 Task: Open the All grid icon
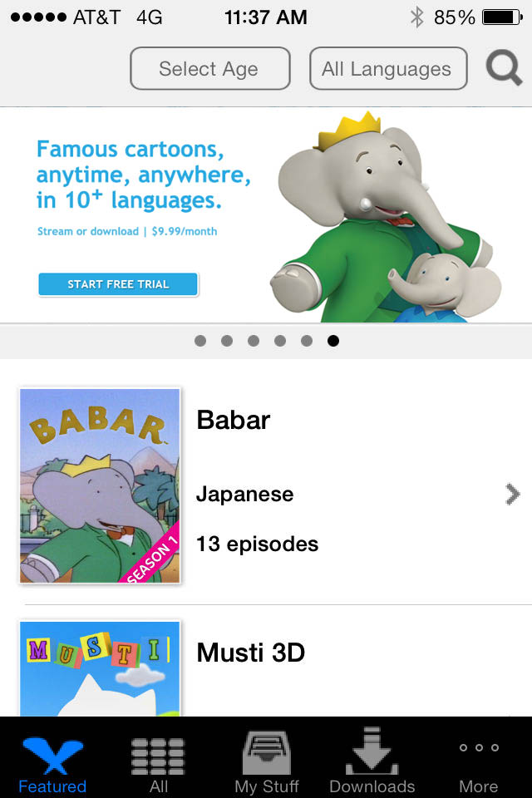coord(158,756)
